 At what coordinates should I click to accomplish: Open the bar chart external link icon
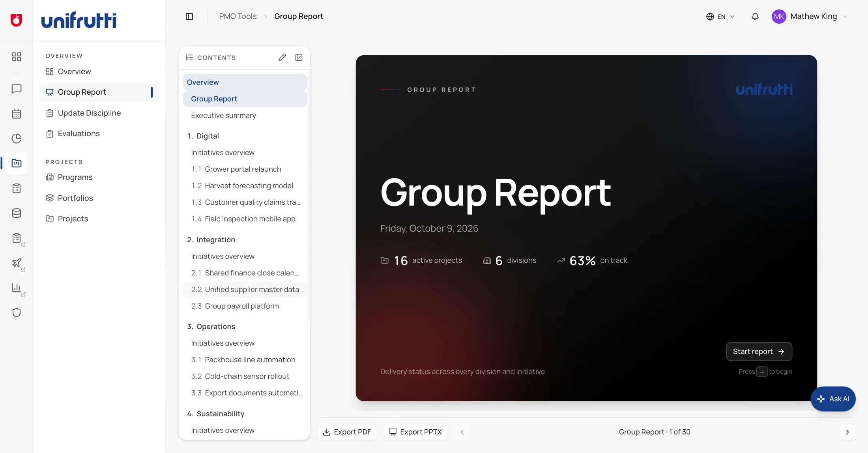click(x=17, y=288)
